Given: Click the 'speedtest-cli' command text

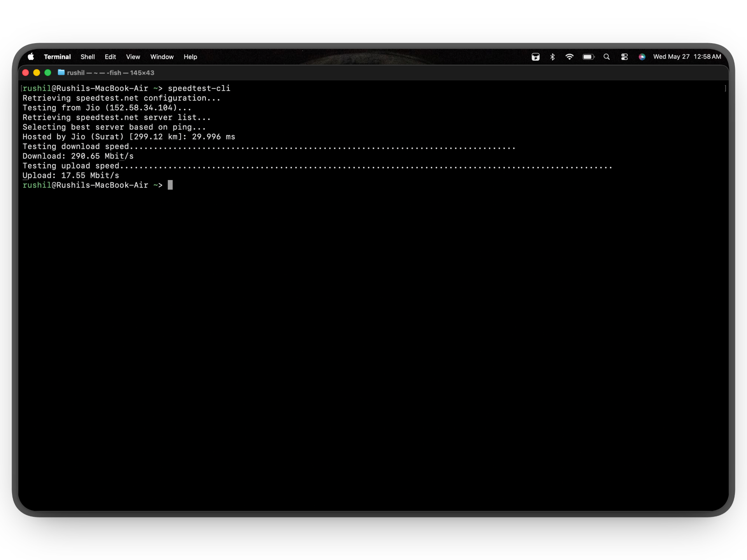Looking at the screenshot, I should pyautogui.click(x=199, y=88).
